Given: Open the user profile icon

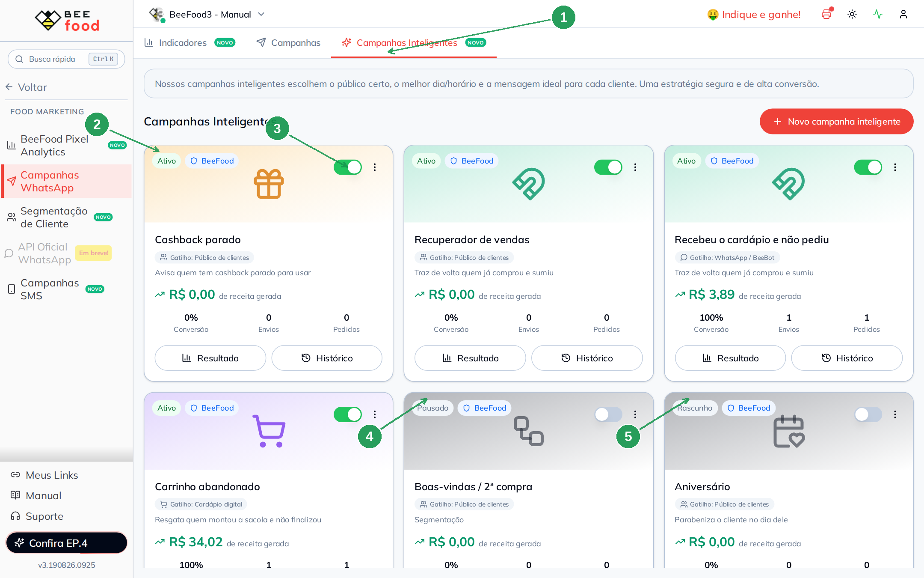Looking at the screenshot, I should click(x=903, y=14).
